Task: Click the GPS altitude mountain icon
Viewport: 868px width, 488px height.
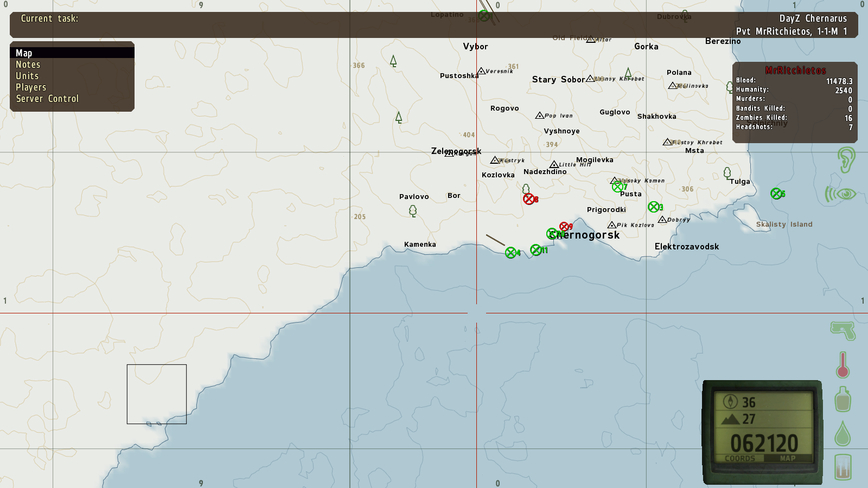Action: coord(730,419)
